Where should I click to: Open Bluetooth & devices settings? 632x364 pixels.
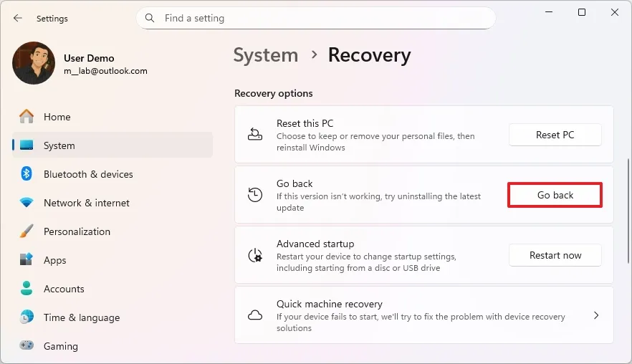pos(112,173)
